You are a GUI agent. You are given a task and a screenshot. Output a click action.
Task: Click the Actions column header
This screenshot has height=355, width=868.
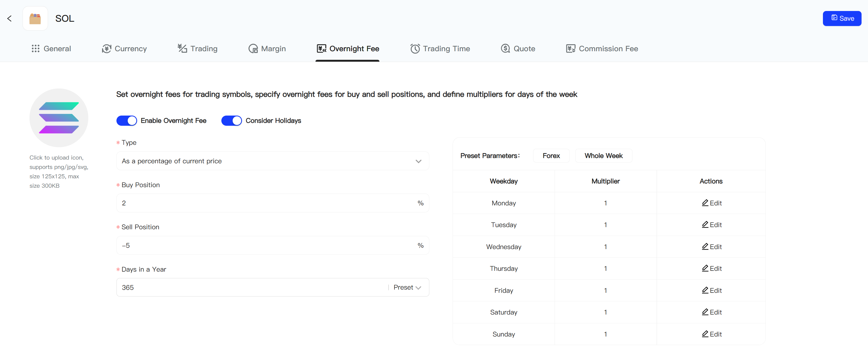tap(711, 181)
